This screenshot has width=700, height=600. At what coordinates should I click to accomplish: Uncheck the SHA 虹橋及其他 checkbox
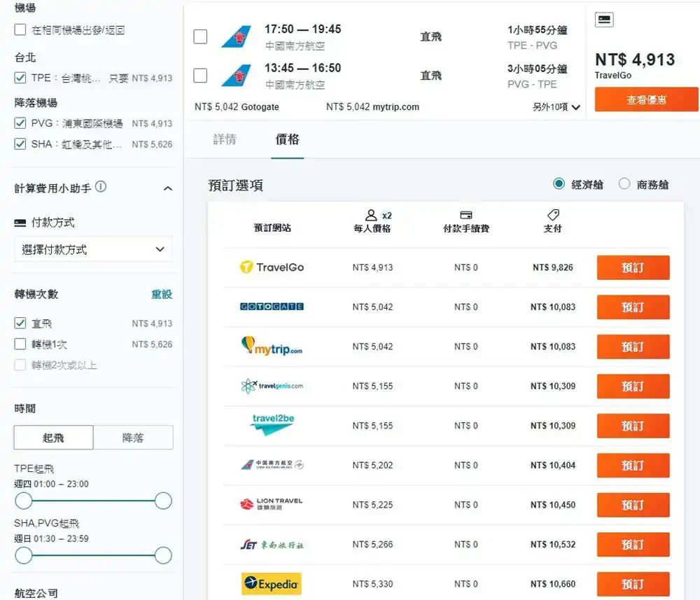pyautogui.click(x=20, y=144)
